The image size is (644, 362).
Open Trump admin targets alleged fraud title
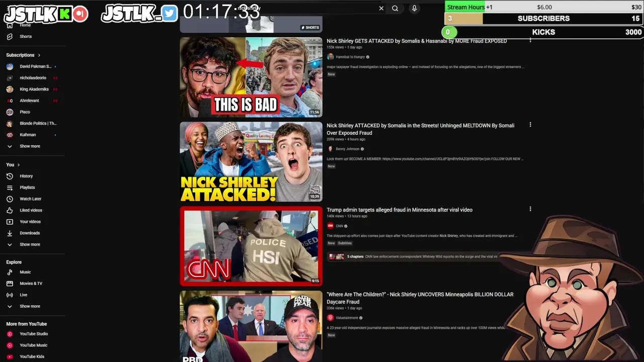point(399,210)
